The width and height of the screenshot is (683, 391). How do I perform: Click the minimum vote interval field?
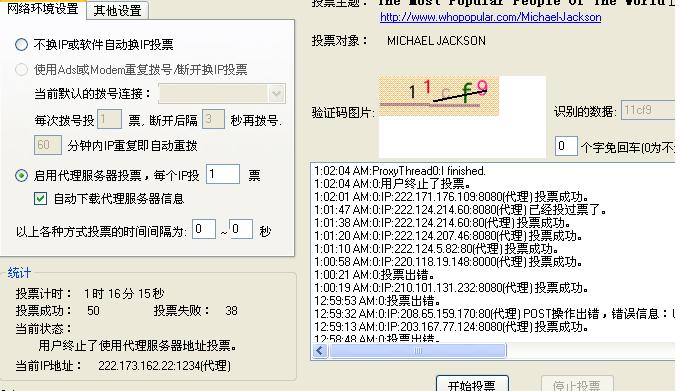coord(204,229)
